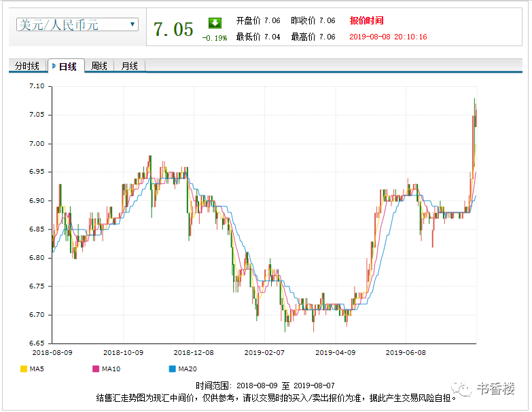Click the 2019-04-09 x-axis date label
The image size is (532, 412).
[335, 352]
